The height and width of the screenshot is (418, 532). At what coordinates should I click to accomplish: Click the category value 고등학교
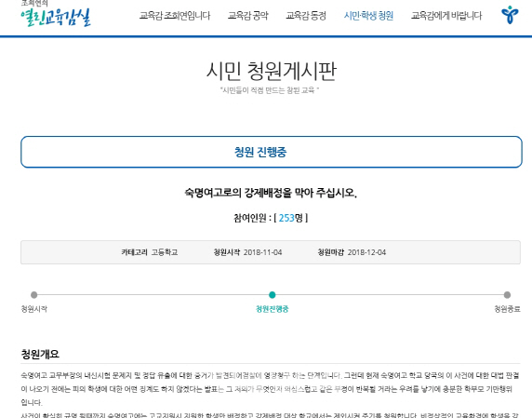(x=165, y=252)
